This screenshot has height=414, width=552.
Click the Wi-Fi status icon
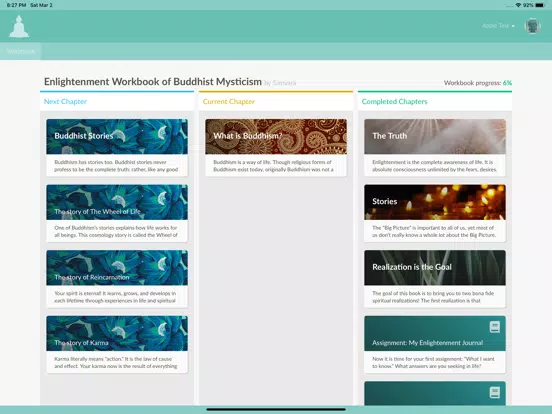(518, 5)
